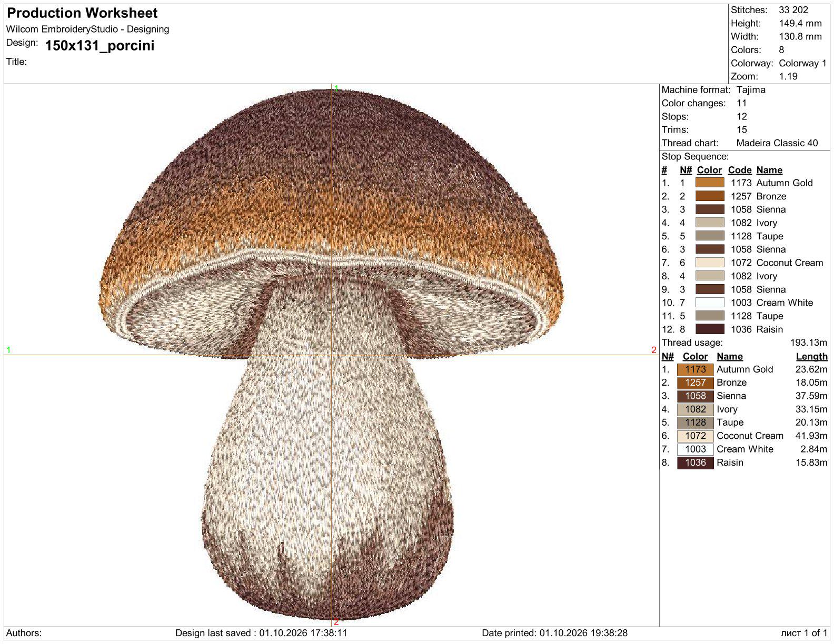The width and height of the screenshot is (834, 644).
Task: Select the 1128 Taupe thread usage box
Action: point(695,422)
